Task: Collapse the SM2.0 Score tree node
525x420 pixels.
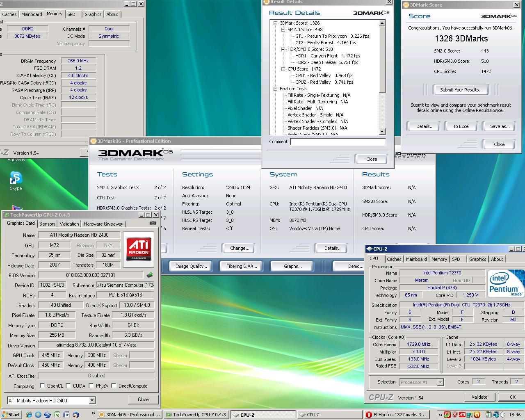Action: [x=283, y=30]
